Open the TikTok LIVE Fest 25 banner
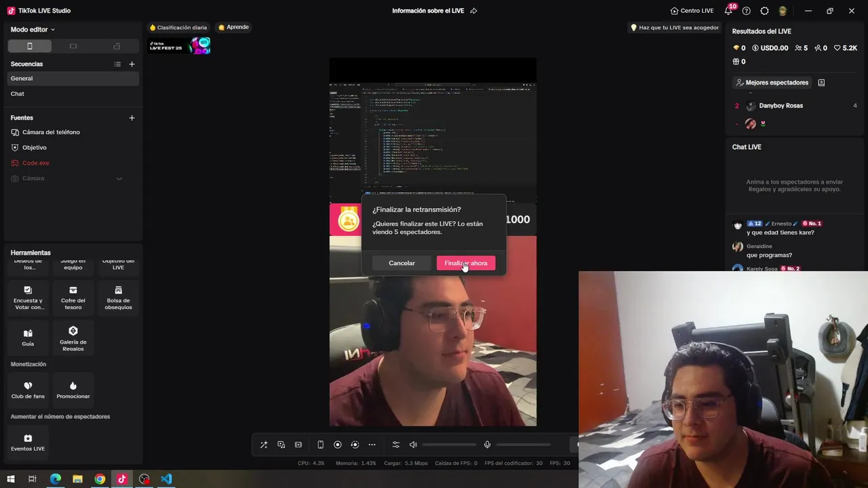This screenshot has height=488, width=868. 180,46
